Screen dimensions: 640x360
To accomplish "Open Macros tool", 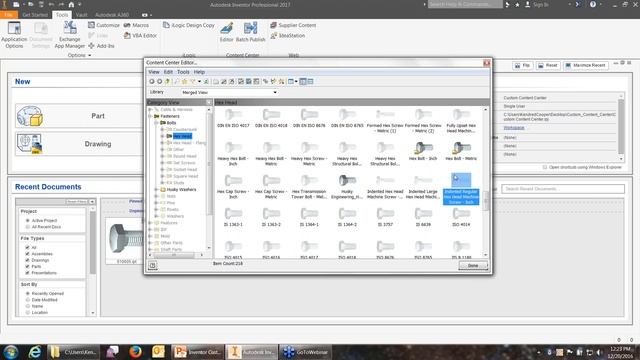I will pyautogui.click(x=136, y=25).
